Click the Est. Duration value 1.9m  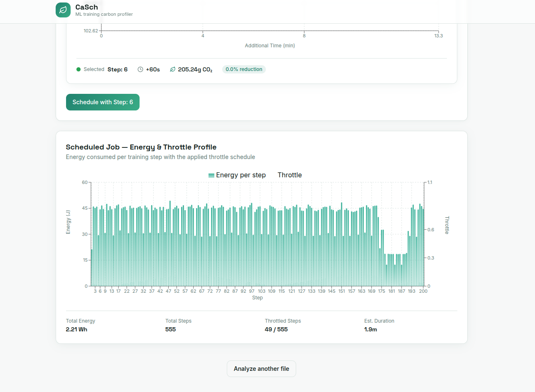[371, 329]
